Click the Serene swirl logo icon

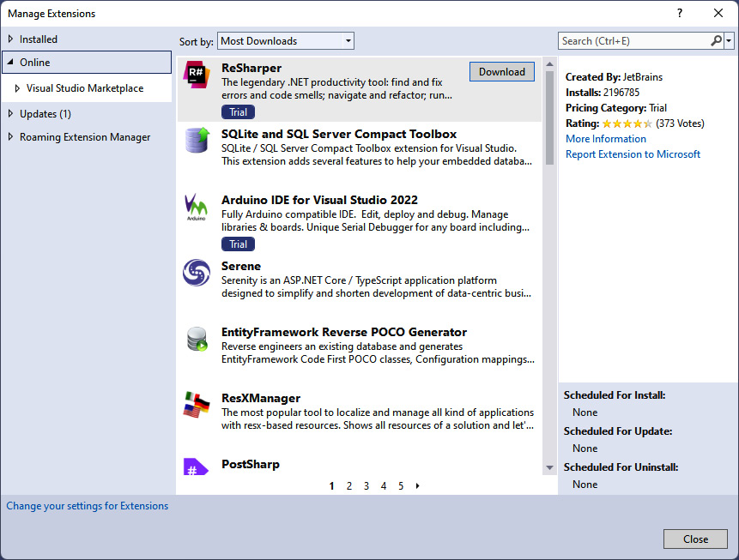(x=197, y=272)
